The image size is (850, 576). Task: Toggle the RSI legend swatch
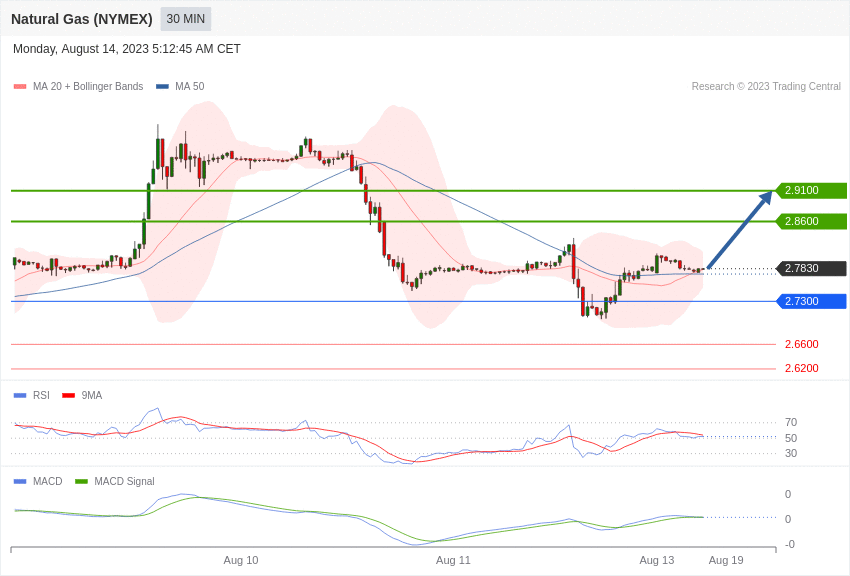20,396
